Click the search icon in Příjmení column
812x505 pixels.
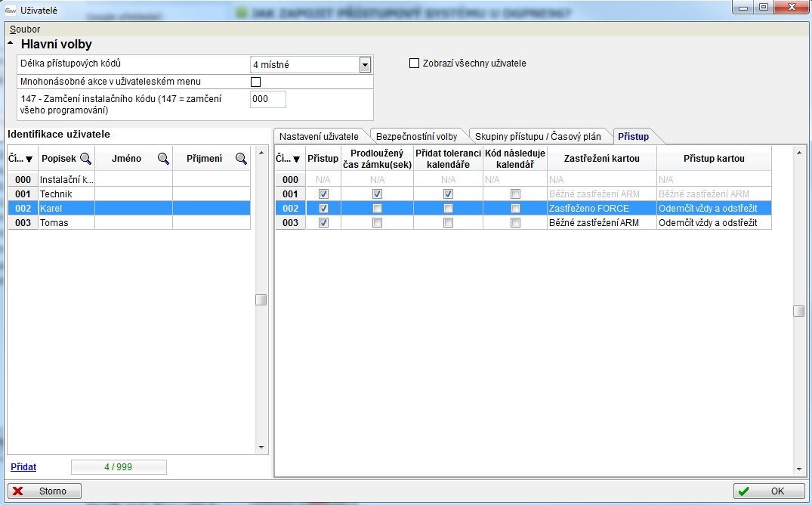point(241,159)
